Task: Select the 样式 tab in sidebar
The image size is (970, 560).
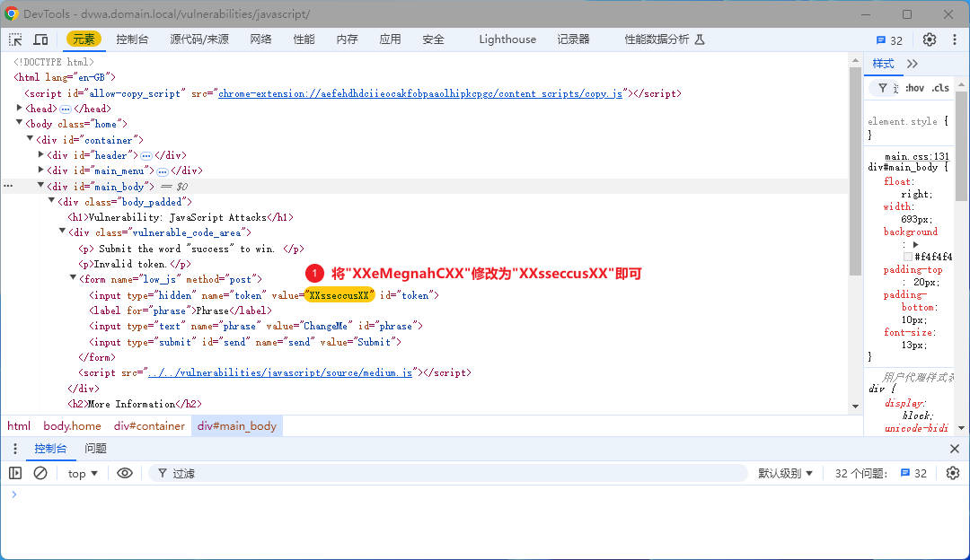Action: [x=883, y=64]
